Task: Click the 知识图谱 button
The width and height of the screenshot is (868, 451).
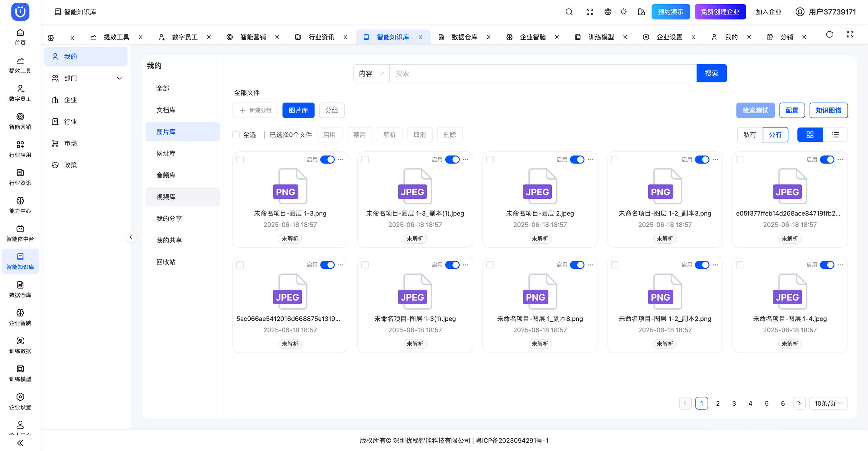Action: (828, 110)
